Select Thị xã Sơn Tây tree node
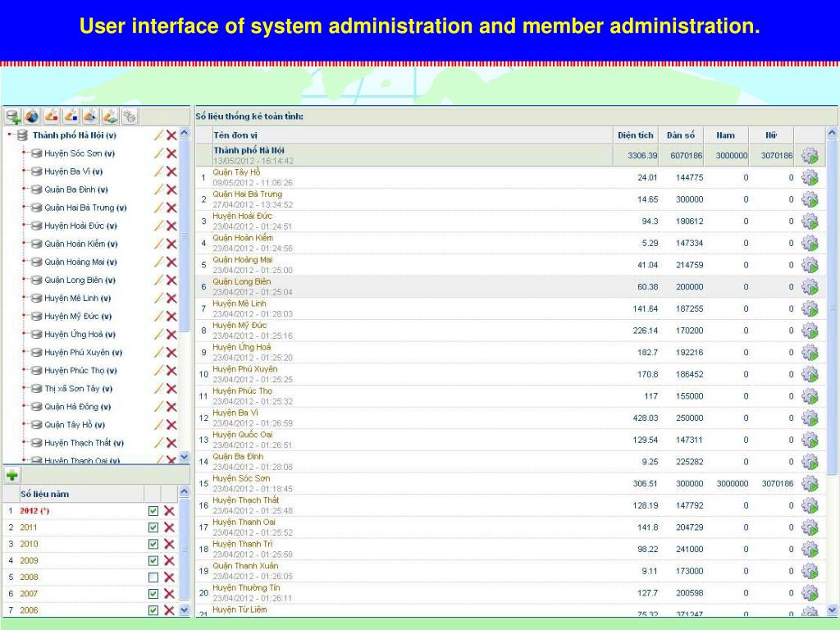 78,388
